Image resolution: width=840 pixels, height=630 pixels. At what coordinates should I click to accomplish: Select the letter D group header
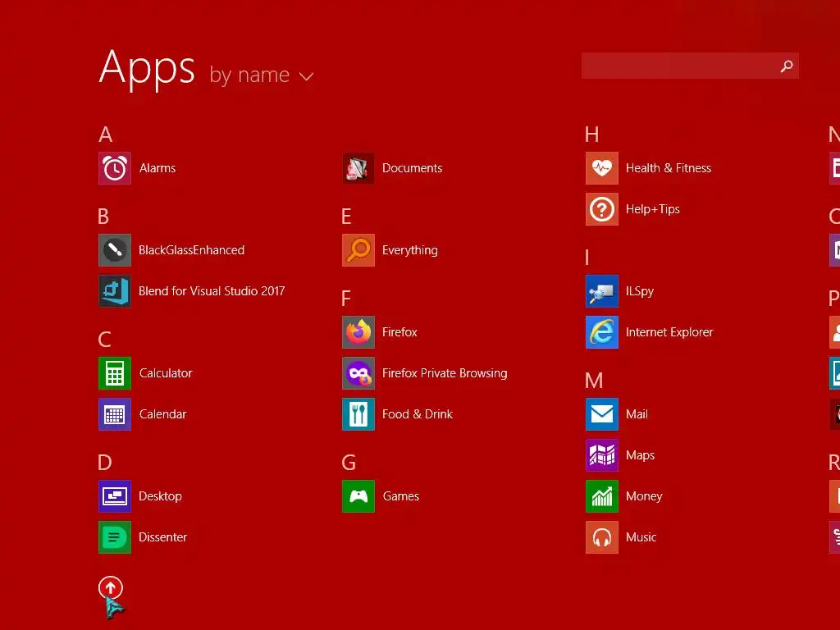(x=105, y=463)
